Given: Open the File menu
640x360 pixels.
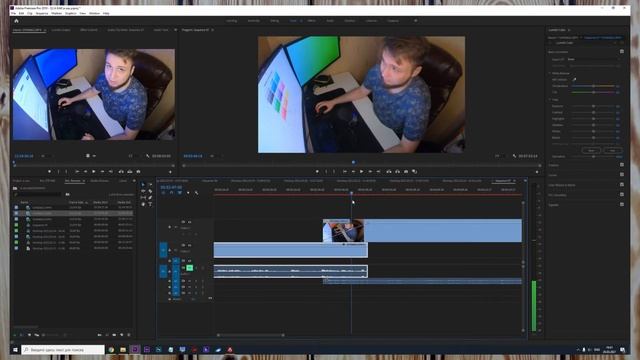Looking at the screenshot, I should tap(13, 13).
